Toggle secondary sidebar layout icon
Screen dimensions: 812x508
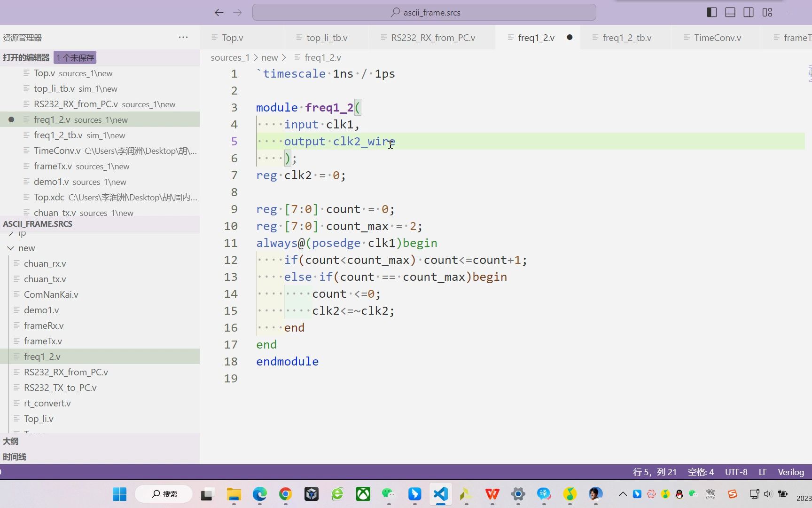tap(749, 13)
